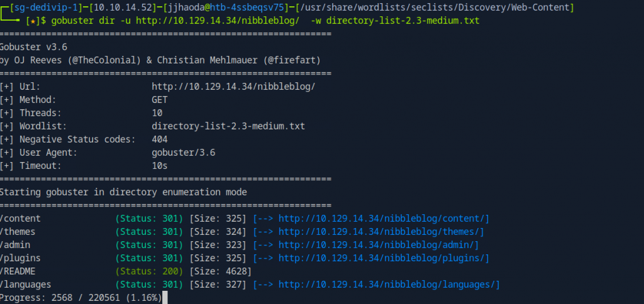Screen dimensions: 644x304
Task: Click the Url value in gobuster settings
Action: 233,87
